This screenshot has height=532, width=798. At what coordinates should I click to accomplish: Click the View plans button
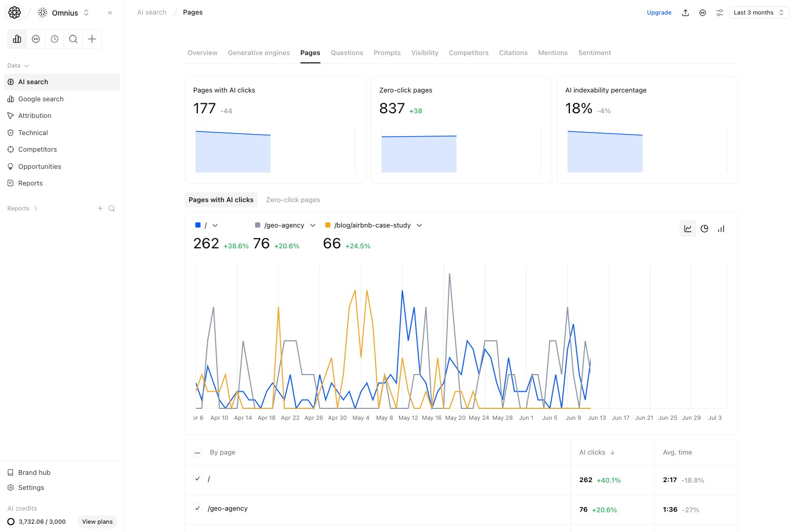[x=97, y=522]
